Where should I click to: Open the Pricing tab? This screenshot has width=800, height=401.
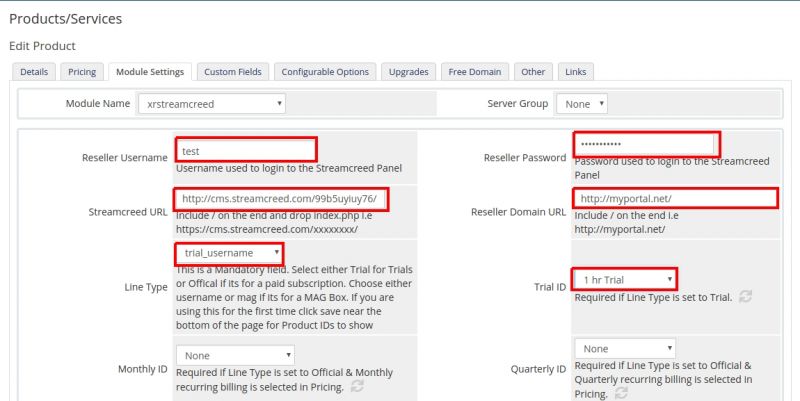pyautogui.click(x=82, y=72)
